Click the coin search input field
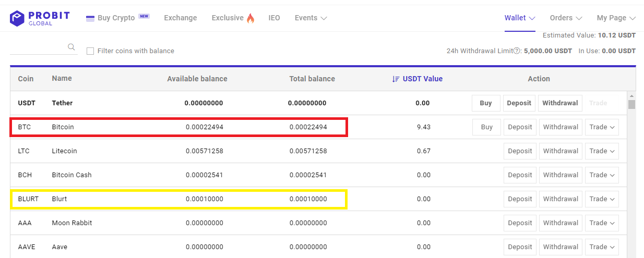This screenshot has height=258, width=644. pyautogui.click(x=39, y=47)
